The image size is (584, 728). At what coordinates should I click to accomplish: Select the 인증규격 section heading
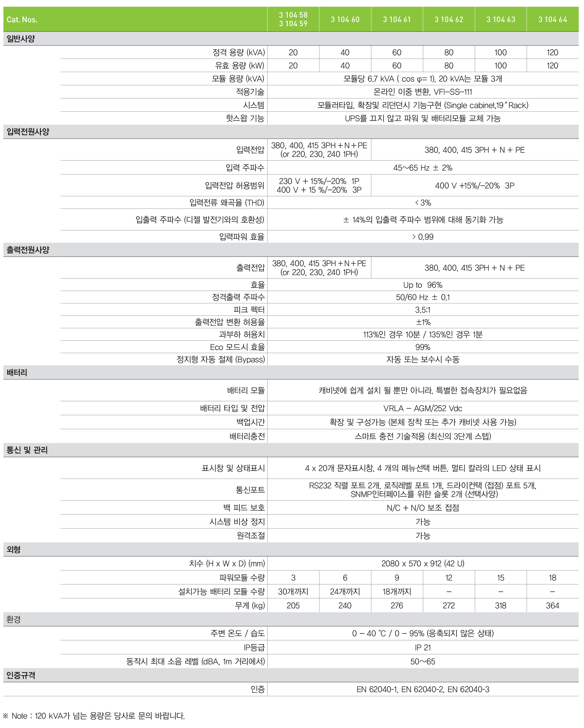[21, 675]
